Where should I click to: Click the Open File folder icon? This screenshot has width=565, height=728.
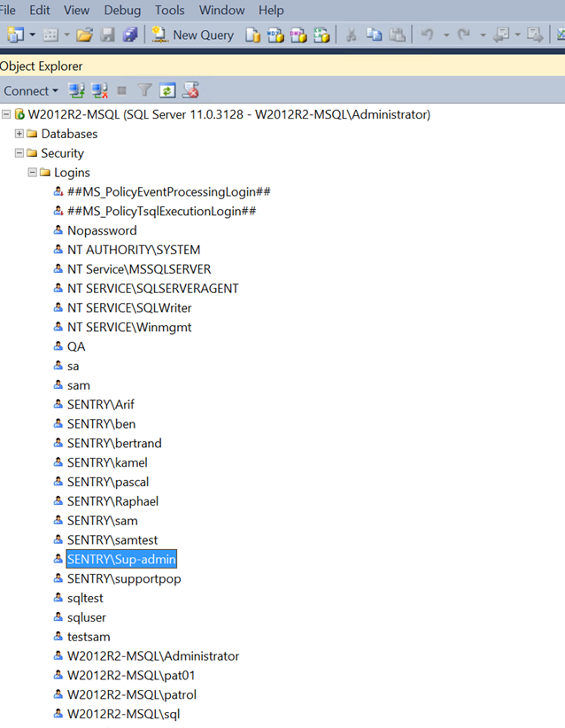84,35
